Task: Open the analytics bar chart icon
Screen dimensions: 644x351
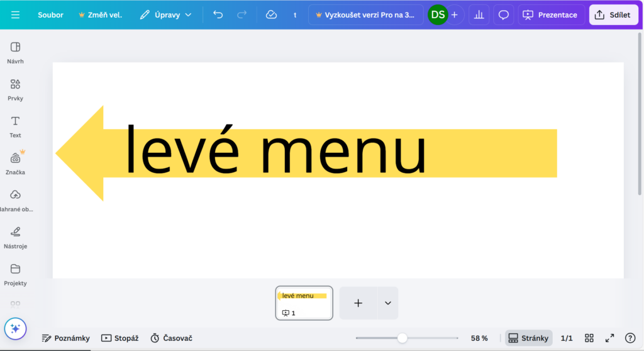Action: [x=479, y=14]
